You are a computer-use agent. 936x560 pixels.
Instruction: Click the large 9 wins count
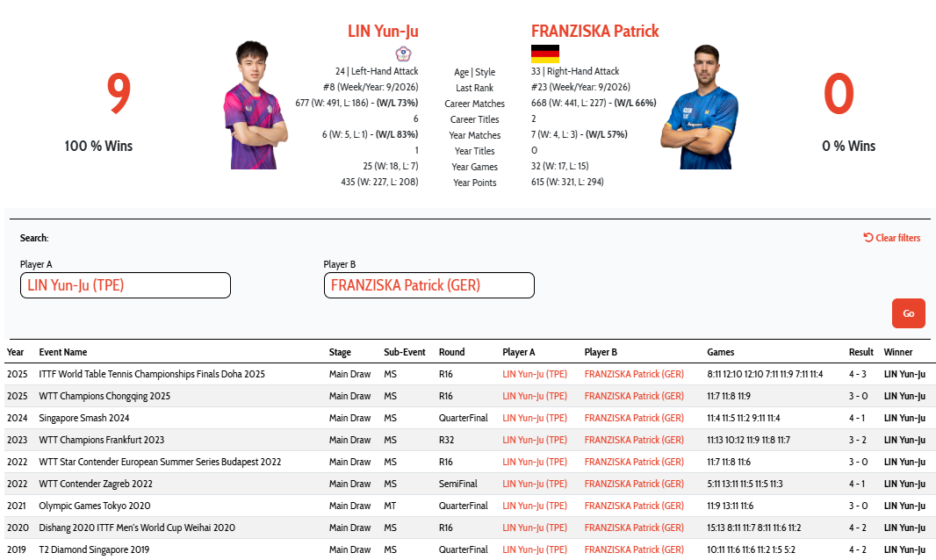click(119, 93)
